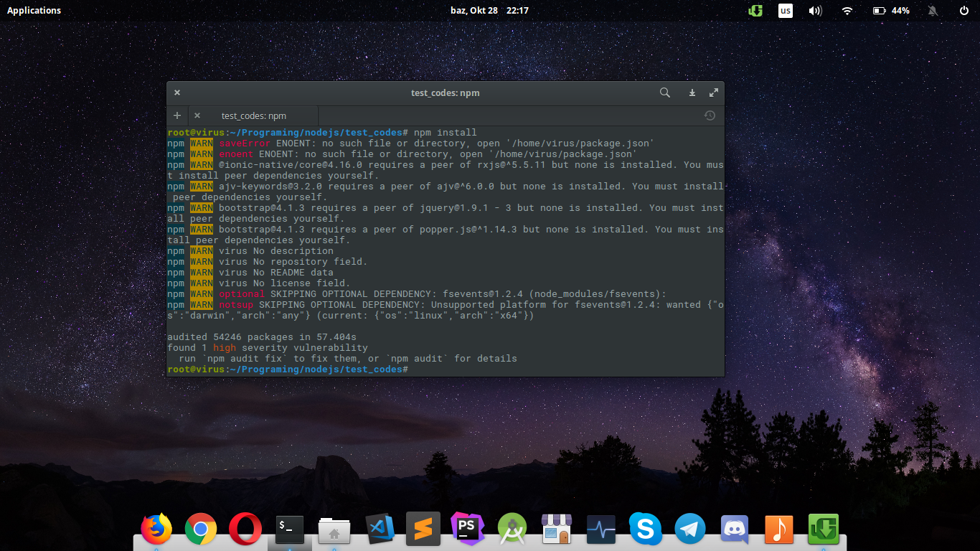Open the terminal search (magnifier) button
Screen dimensions: 980x551
click(x=665, y=93)
